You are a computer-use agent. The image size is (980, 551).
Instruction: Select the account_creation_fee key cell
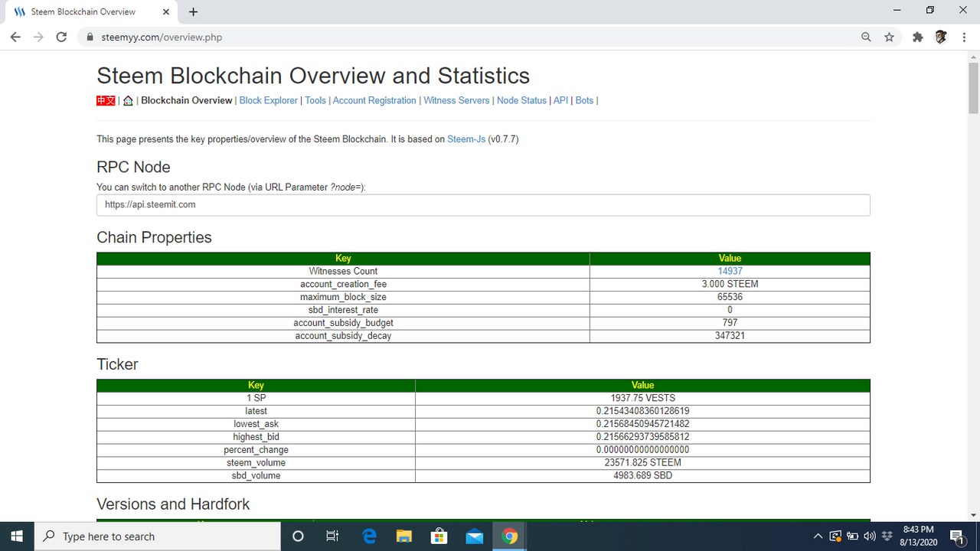tap(343, 284)
